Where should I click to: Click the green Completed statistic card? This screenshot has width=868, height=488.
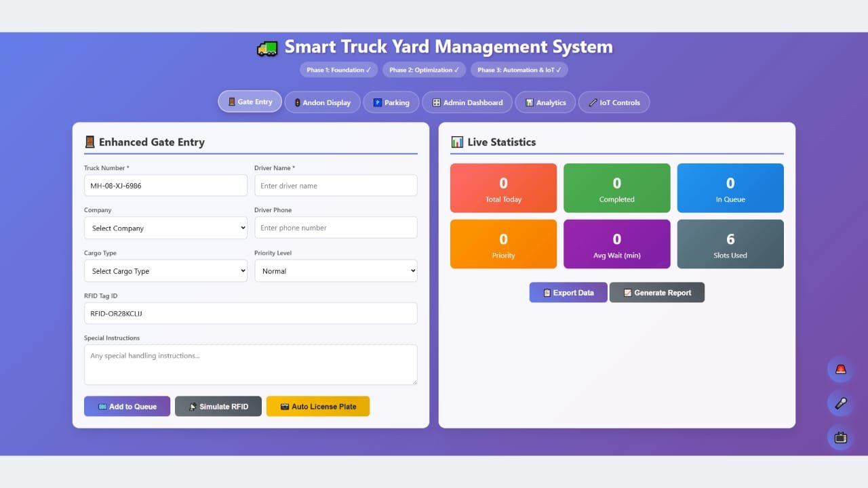coord(617,188)
